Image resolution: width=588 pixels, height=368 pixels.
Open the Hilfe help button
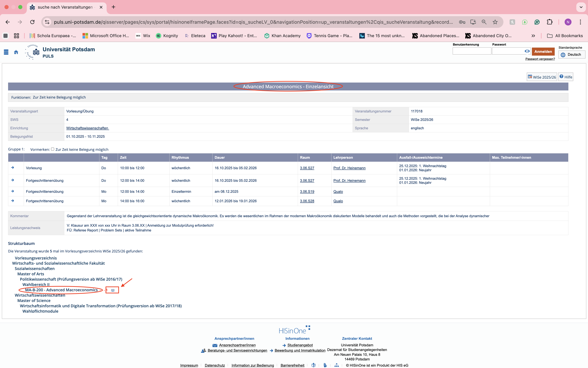(566, 77)
